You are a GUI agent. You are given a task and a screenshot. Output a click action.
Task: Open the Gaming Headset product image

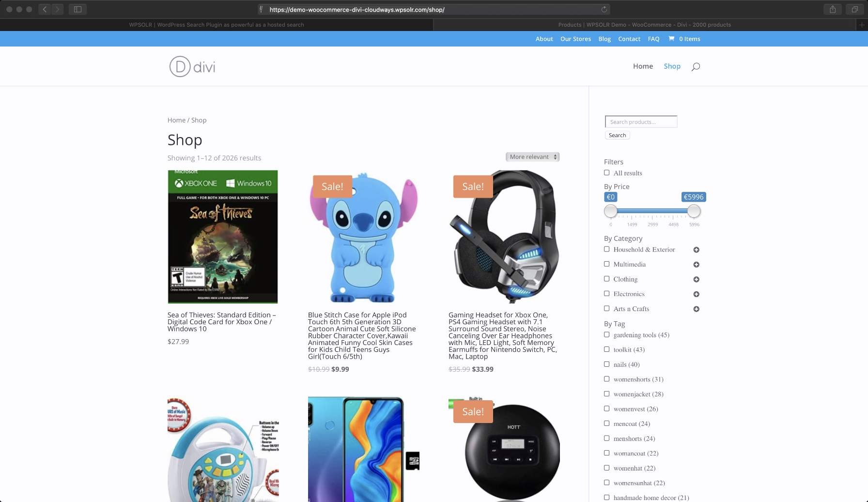point(504,237)
